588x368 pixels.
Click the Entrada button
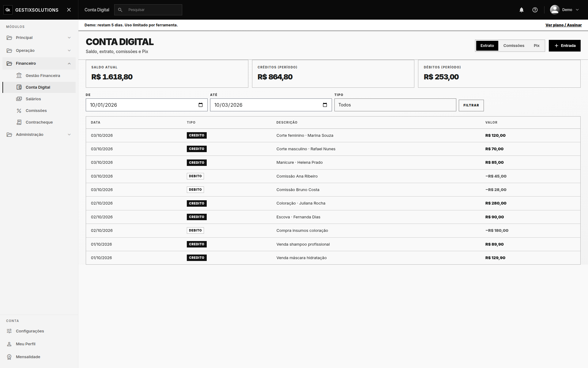564,46
